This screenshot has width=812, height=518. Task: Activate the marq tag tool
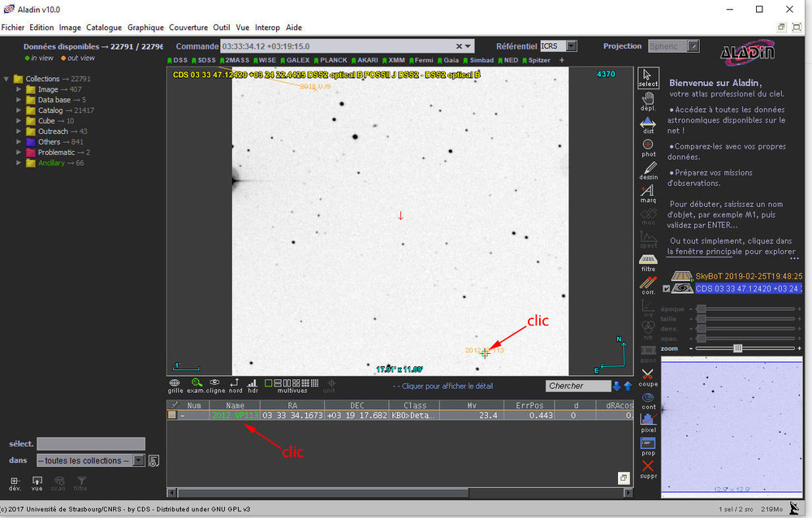tap(648, 194)
